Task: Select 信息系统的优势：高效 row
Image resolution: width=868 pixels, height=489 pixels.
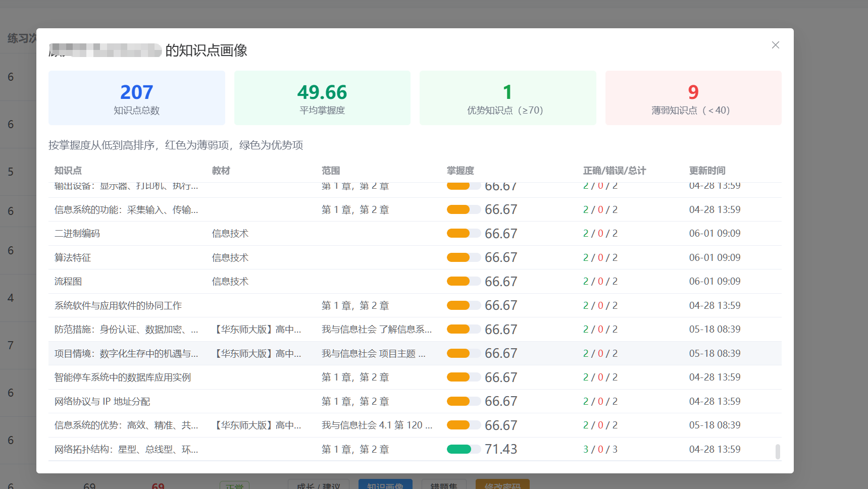Action: pos(415,425)
